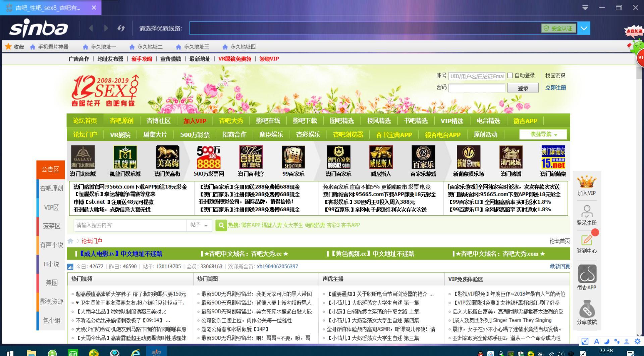Click the browser forward arrow

pyautogui.click(x=106, y=28)
